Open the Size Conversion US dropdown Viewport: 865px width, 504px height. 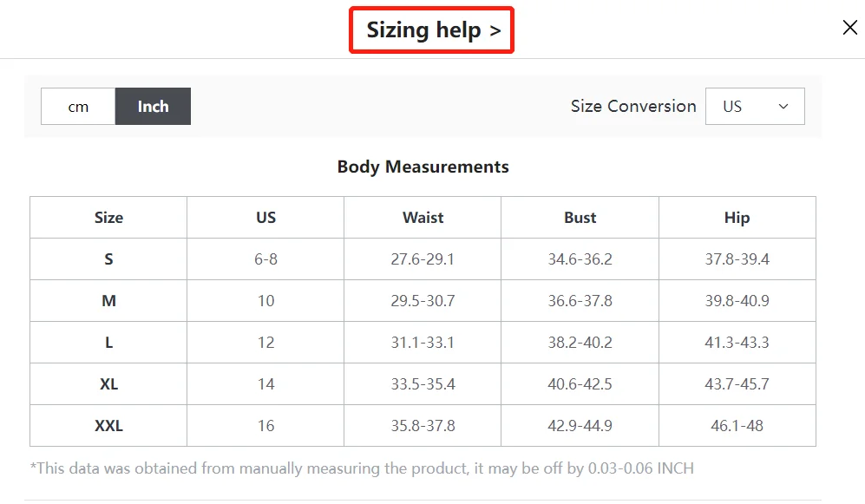(x=755, y=107)
